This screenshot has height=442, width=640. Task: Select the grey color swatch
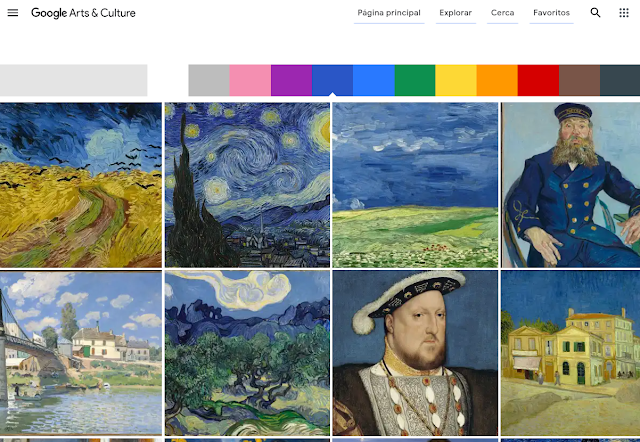(x=209, y=80)
